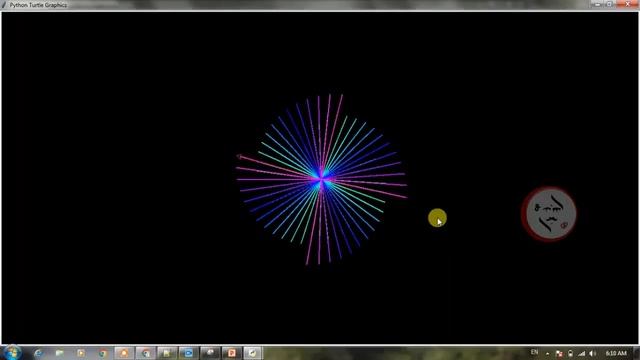Open the network signal tray icon
Viewport: 640px width, 360px height.
[x=582, y=353]
